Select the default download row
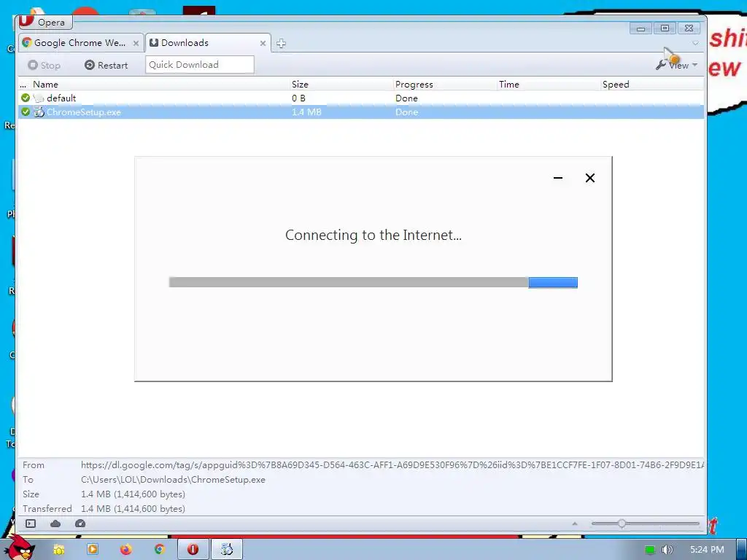This screenshot has width=747, height=560. pos(360,98)
